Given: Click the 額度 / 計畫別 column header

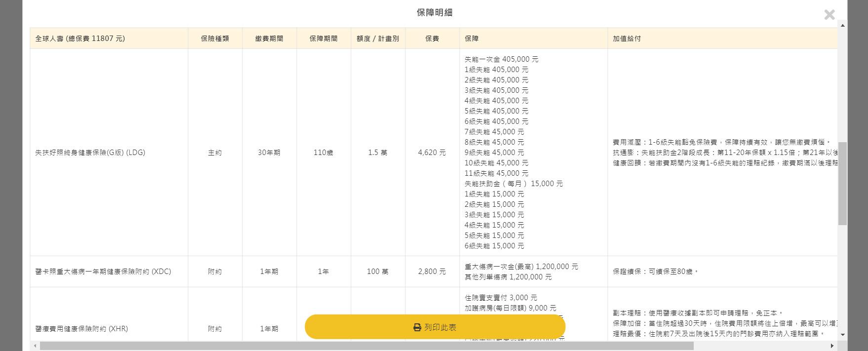Looking at the screenshot, I should coord(378,39).
